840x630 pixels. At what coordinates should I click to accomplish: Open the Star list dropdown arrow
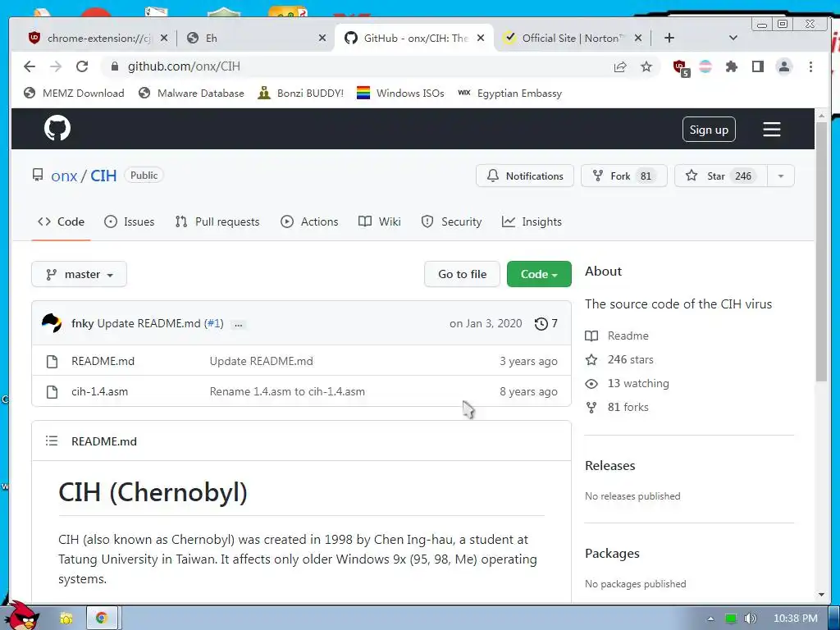click(781, 176)
